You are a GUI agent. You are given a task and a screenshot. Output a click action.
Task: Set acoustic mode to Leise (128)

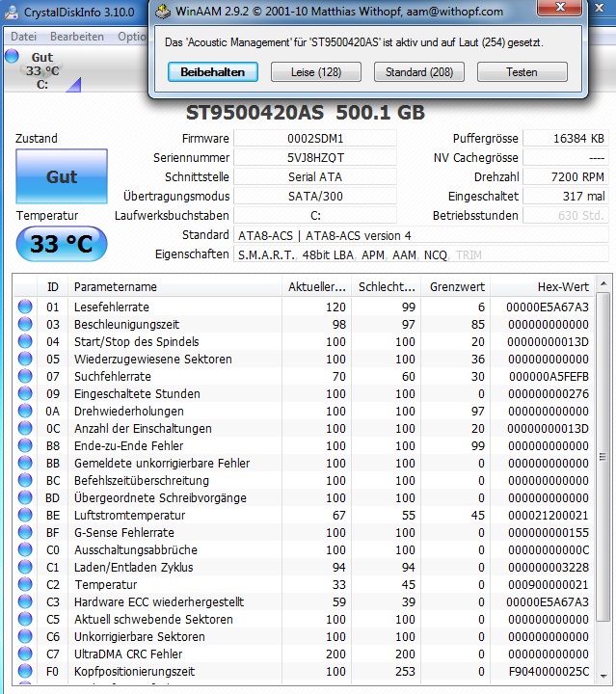[316, 72]
